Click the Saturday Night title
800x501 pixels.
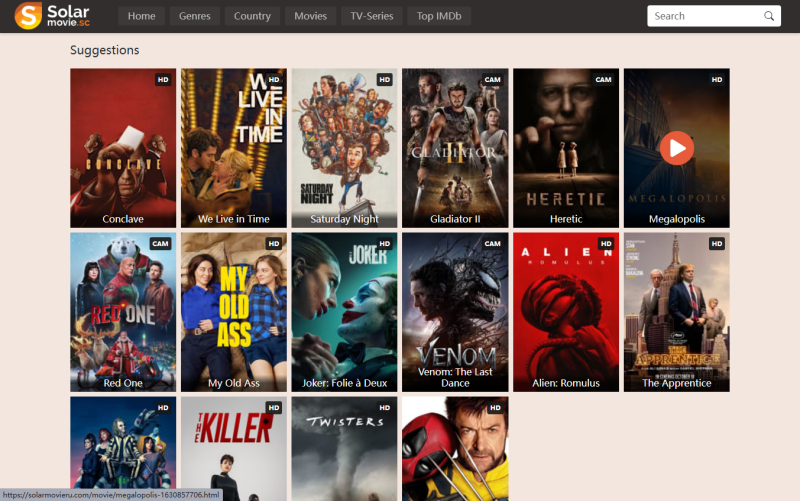click(344, 219)
